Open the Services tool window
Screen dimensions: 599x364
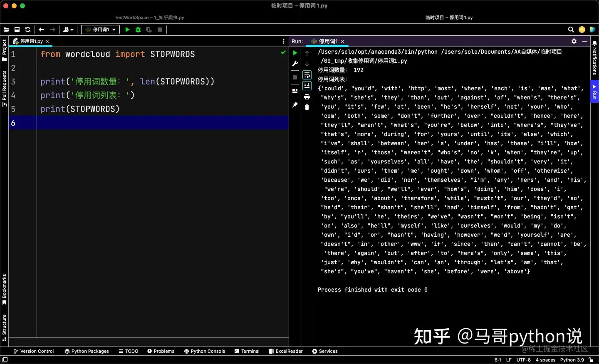(x=324, y=351)
